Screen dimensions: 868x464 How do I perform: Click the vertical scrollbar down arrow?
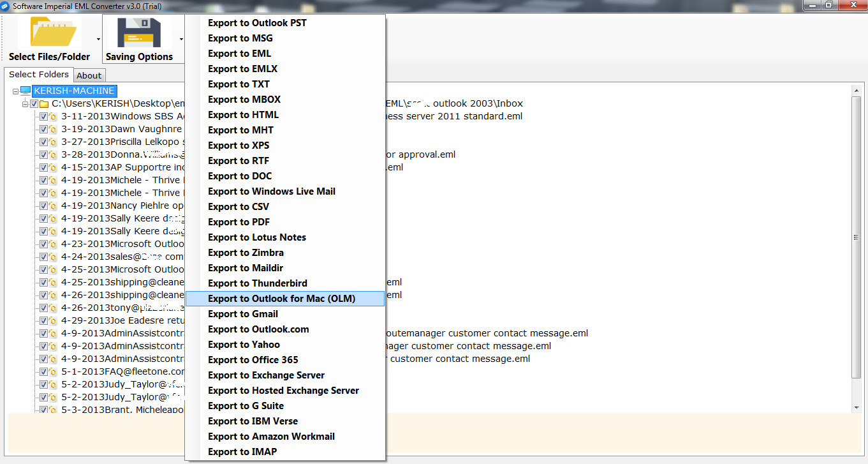click(857, 407)
